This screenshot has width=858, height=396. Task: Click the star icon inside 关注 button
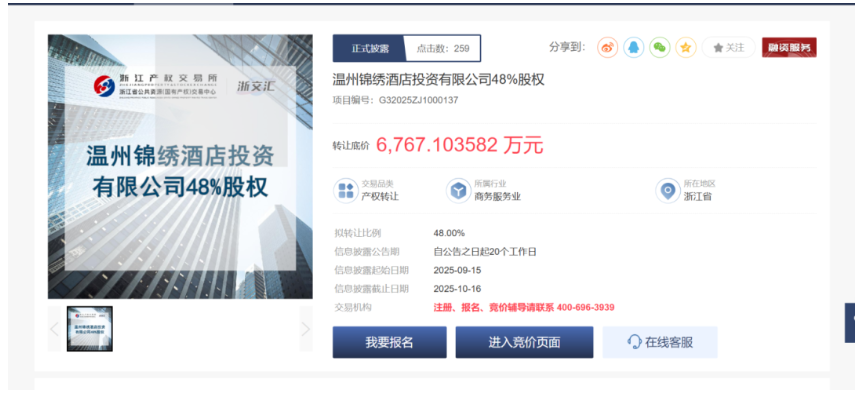[718, 48]
